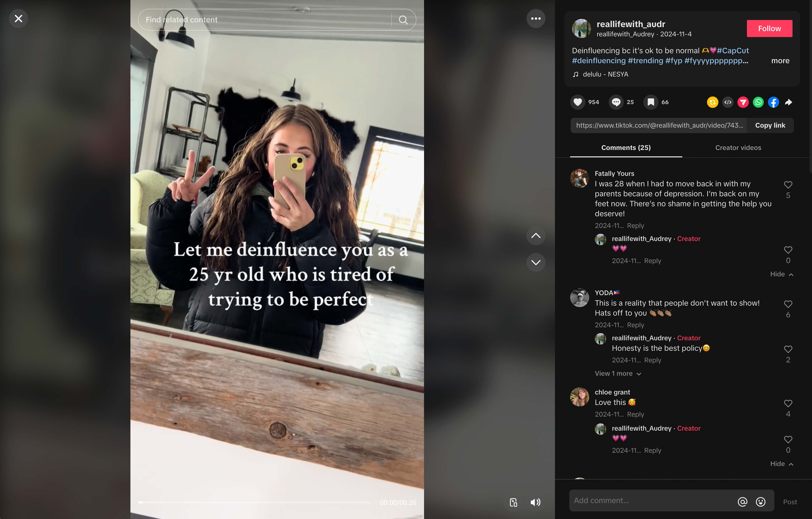Click scroll down arrow to next video
Image resolution: width=812 pixels, height=519 pixels.
536,262
